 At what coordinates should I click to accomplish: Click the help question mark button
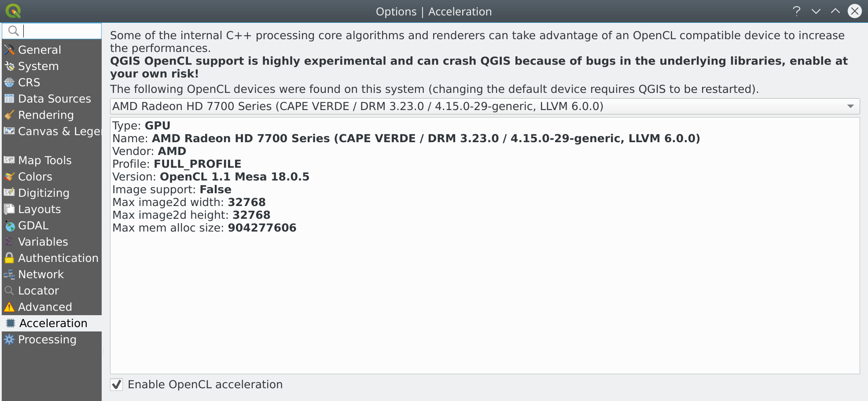coord(797,11)
